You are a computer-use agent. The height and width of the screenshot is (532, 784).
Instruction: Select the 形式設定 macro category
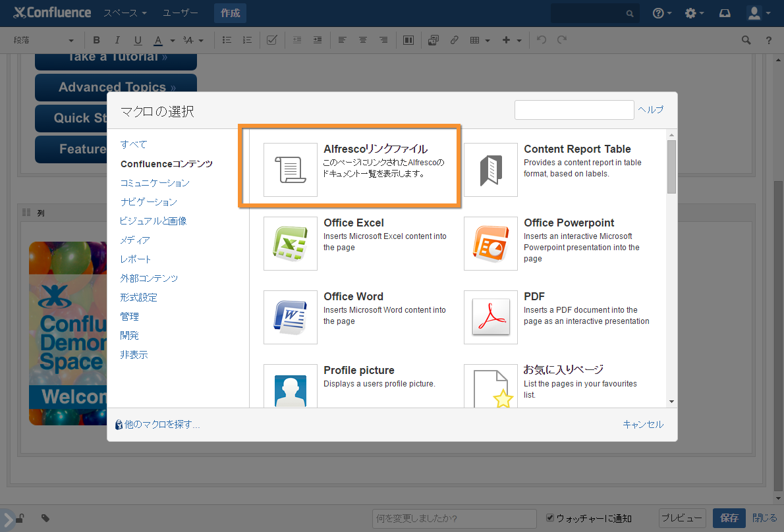pos(138,297)
